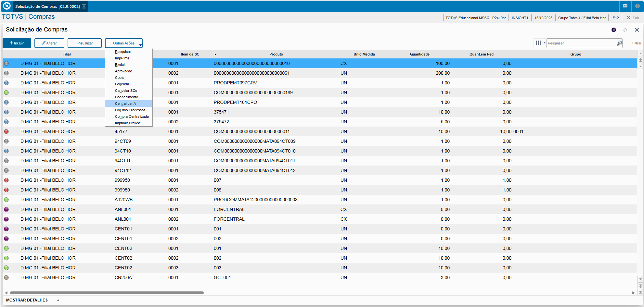Viewport: 644px width, 307px height.
Task: Click the status dot of product 375472 row
Action: (6, 122)
